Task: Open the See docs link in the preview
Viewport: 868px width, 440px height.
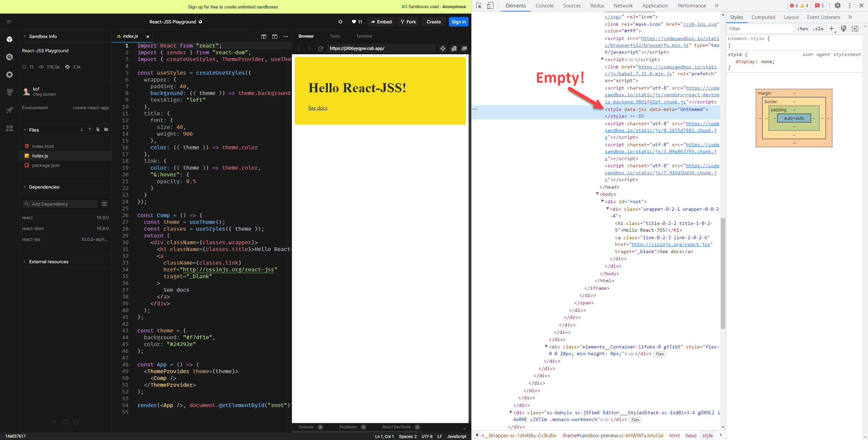Action: (317, 108)
